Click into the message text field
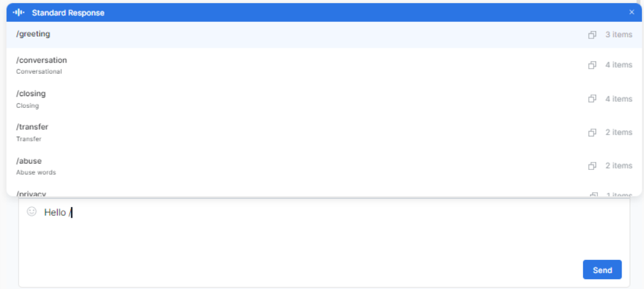This screenshot has height=289, width=644. [311, 236]
